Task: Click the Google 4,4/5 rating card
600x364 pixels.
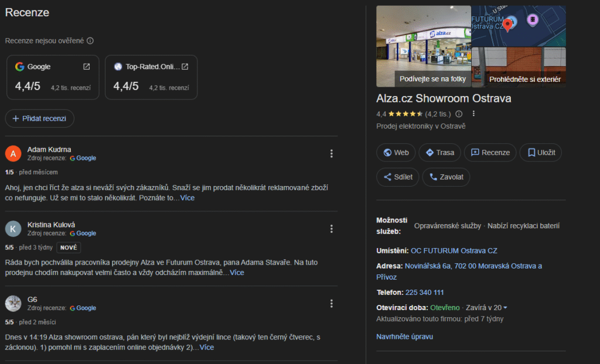Action: click(x=53, y=77)
